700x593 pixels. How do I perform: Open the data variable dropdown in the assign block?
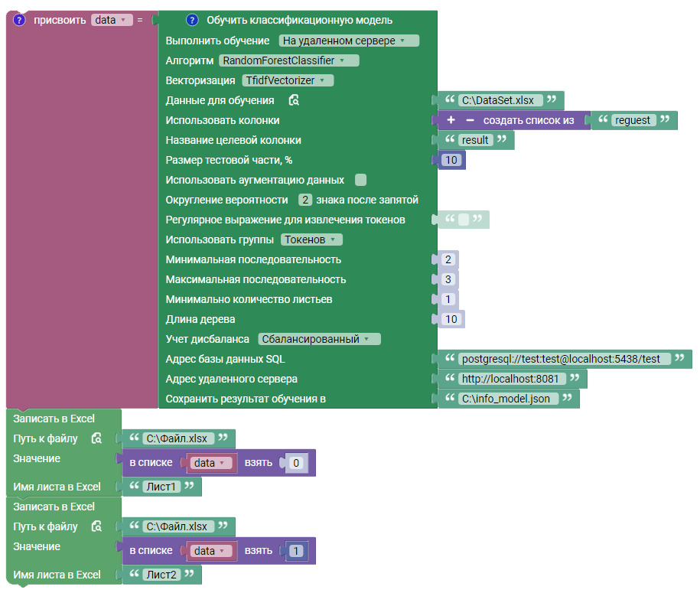click(112, 20)
